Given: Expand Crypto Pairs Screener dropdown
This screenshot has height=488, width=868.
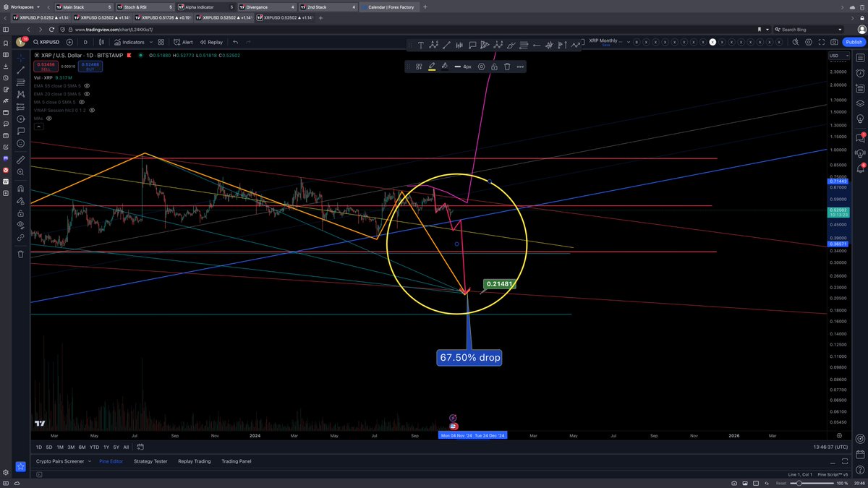Looking at the screenshot, I should pyautogui.click(x=90, y=461).
